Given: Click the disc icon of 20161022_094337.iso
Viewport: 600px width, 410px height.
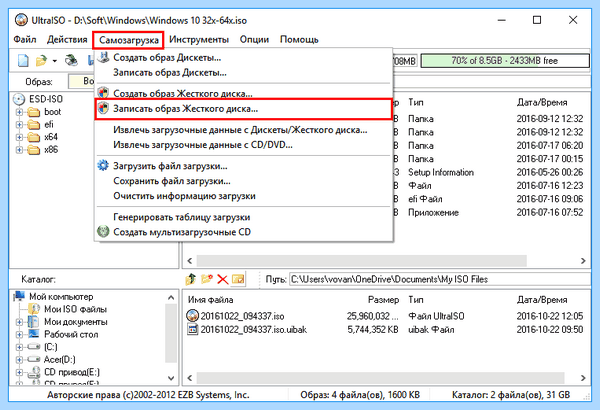Looking at the screenshot, I should (192, 316).
